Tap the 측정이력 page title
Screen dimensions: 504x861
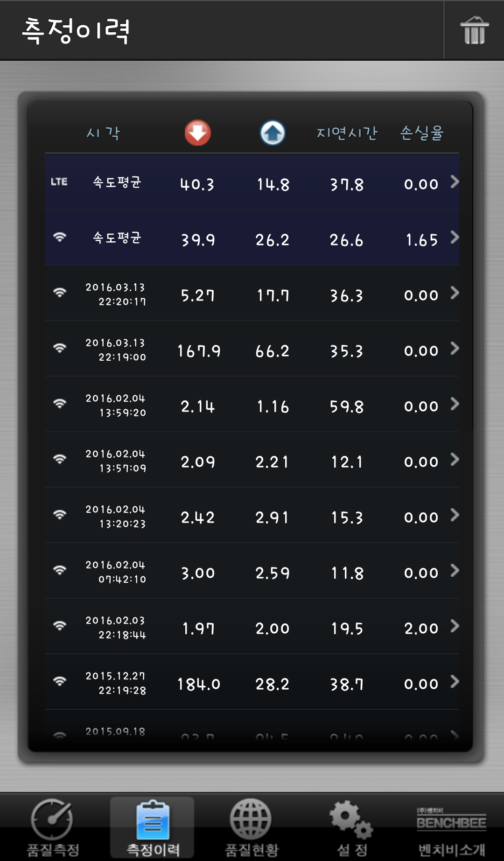76,31
